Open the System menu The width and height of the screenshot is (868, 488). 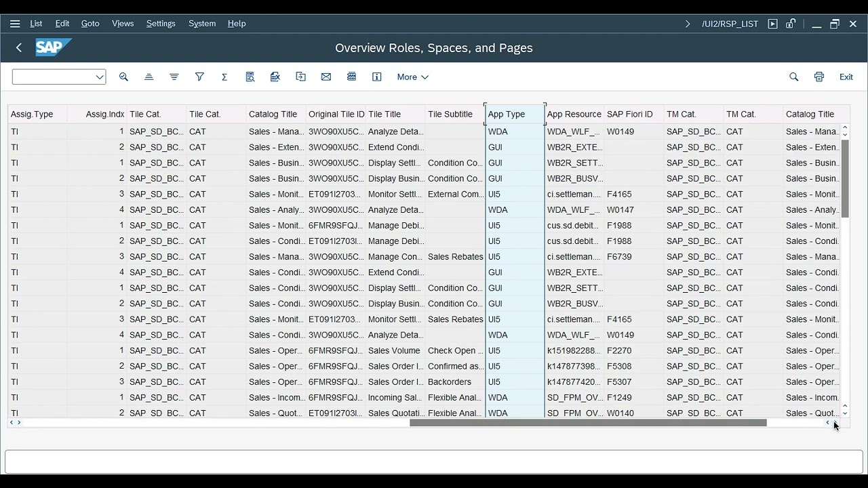pos(202,24)
